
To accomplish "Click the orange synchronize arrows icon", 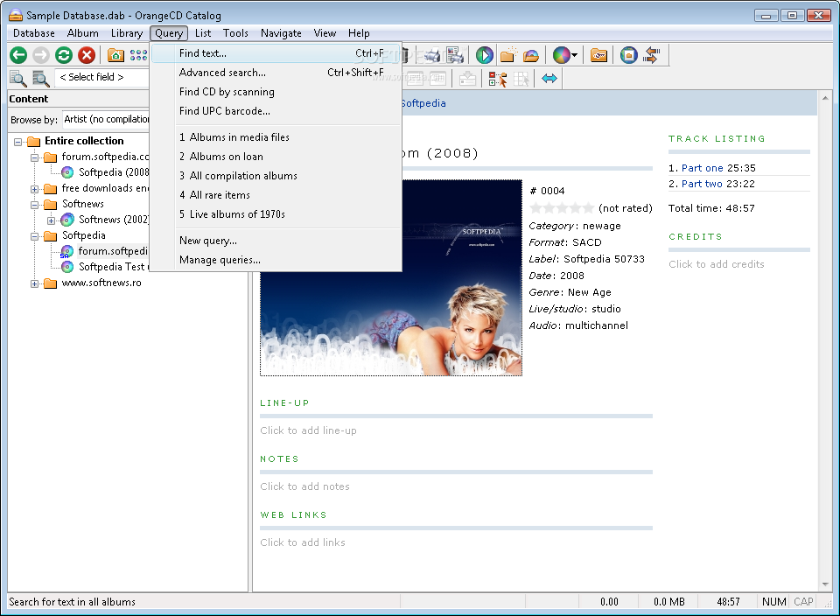I will tap(651, 55).
